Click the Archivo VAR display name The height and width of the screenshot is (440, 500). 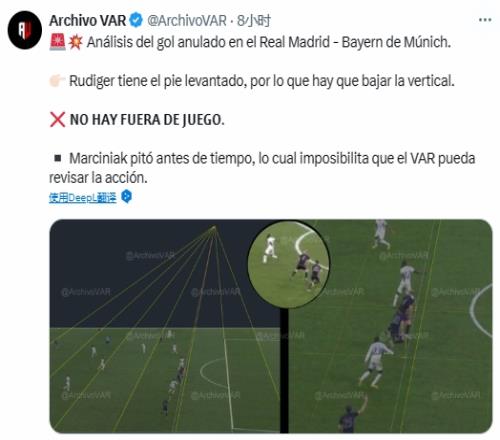88,21
